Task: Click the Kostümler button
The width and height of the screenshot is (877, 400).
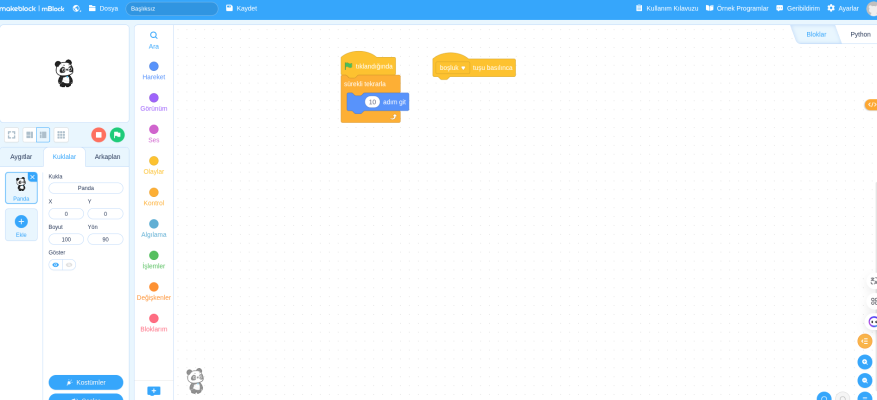Action: pyautogui.click(x=86, y=382)
